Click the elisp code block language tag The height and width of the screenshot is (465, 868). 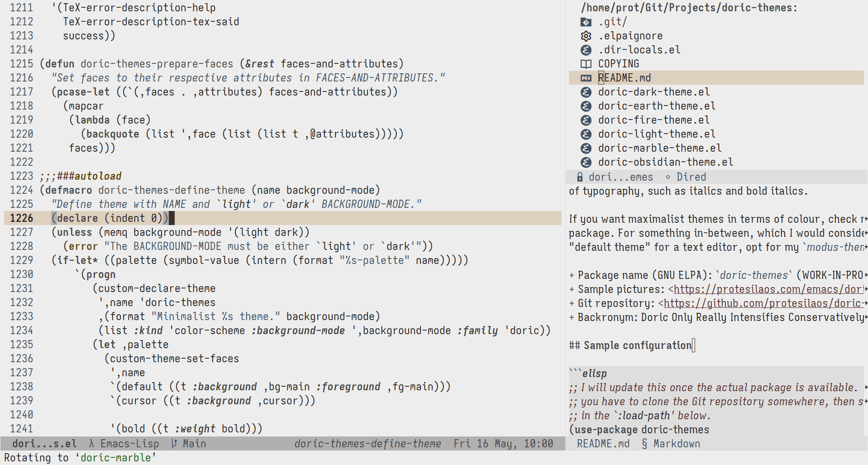pos(594,374)
